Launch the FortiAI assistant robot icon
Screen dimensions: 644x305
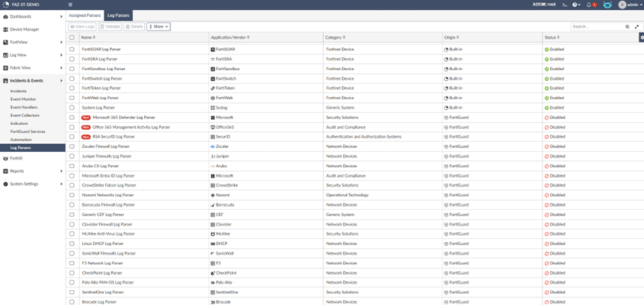coord(608,5)
